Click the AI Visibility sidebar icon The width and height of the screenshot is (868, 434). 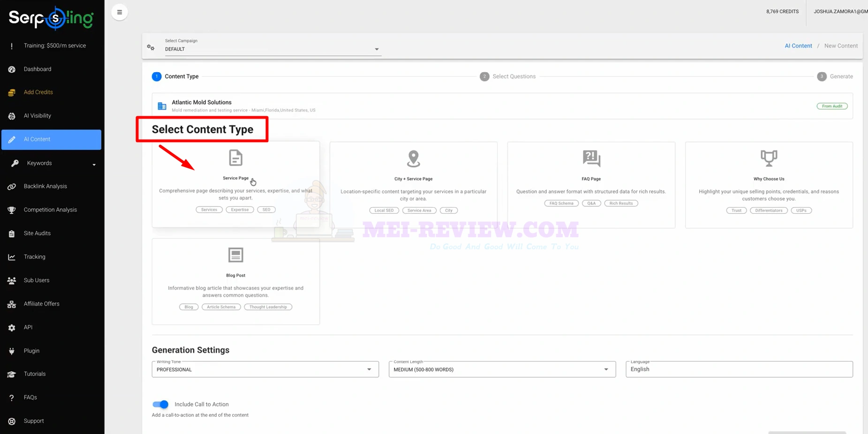click(x=12, y=116)
